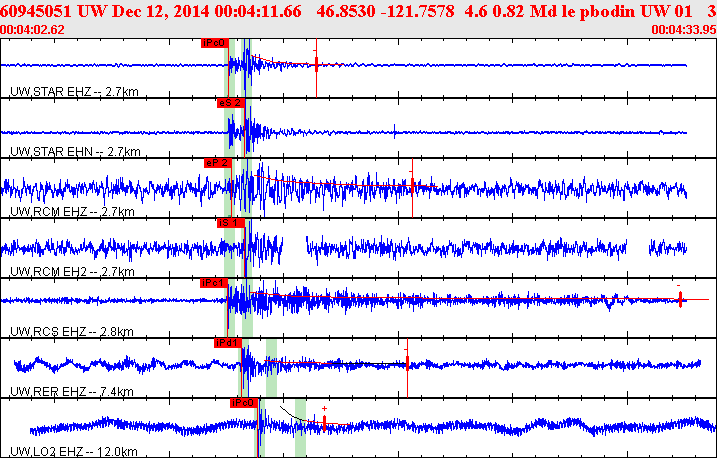Click the red plus marker on LO2 trace
The height and width of the screenshot is (458, 717).
pos(325,408)
